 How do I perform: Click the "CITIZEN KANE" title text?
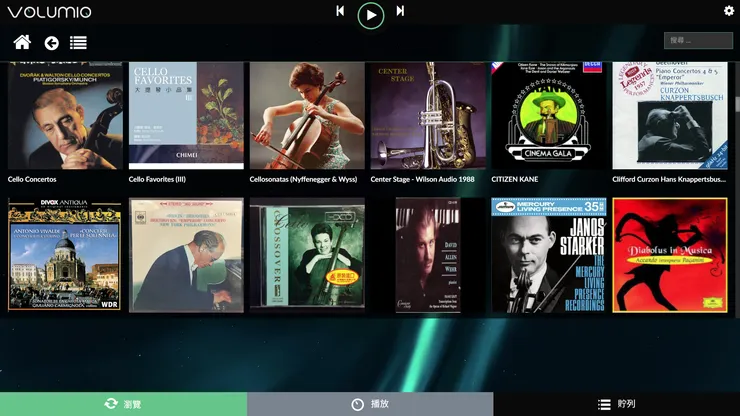coord(515,179)
